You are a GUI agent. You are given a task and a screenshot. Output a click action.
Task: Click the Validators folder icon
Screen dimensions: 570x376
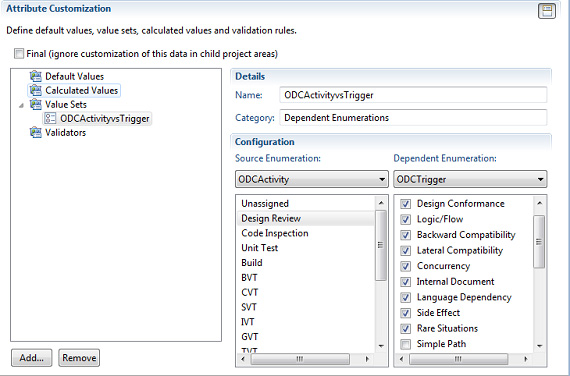[36, 132]
